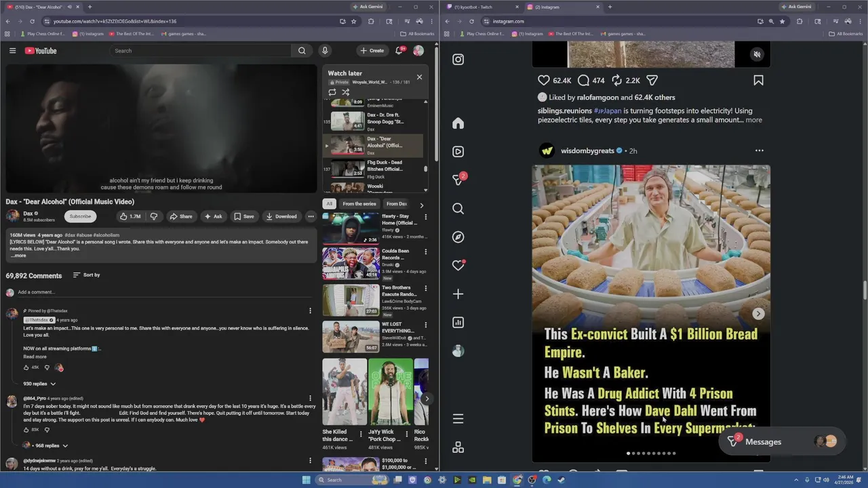Open Instagram search in sidebar
This screenshot has width=868, height=488.
point(458,209)
